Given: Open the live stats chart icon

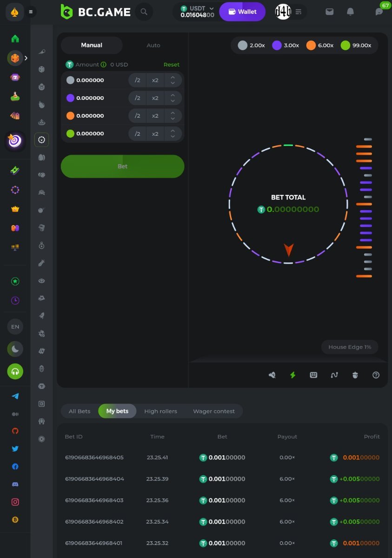Looking at the screenshot, I should 334,375.
